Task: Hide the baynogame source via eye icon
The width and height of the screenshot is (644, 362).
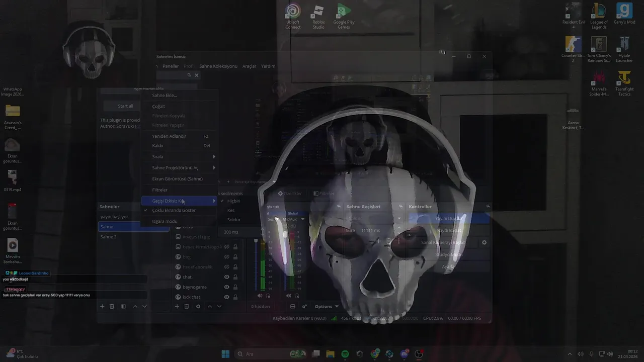Action: pyautogui.click(x=226, y=287)
